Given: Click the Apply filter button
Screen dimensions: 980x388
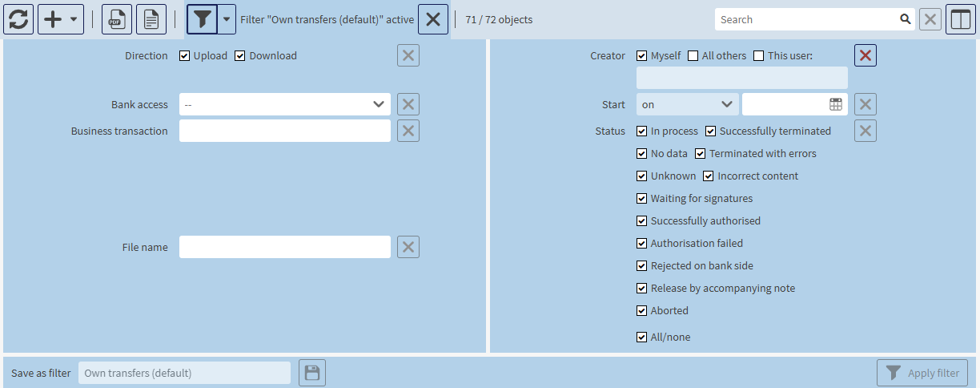Looking at the screenshot, I should 922,373.
